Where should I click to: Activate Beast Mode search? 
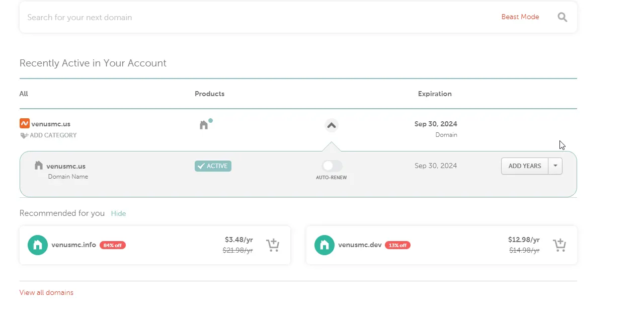coord(520,17)
